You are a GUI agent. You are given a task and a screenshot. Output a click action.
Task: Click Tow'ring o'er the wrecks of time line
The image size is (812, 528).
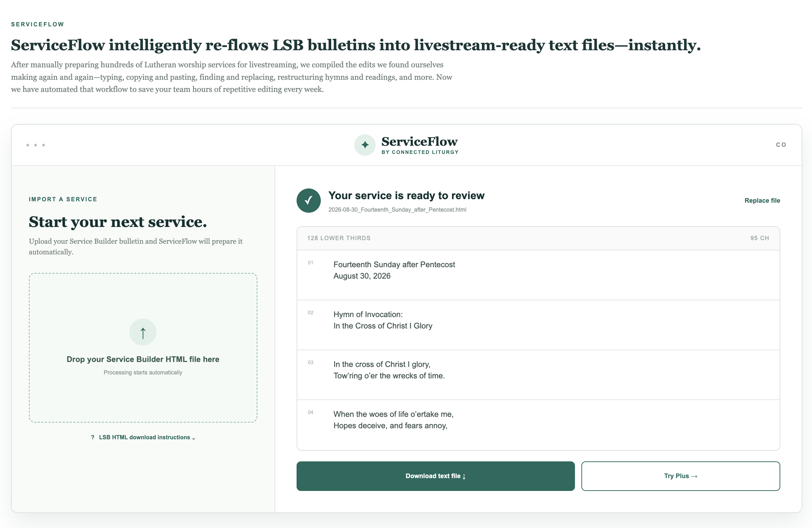(389, 376)
